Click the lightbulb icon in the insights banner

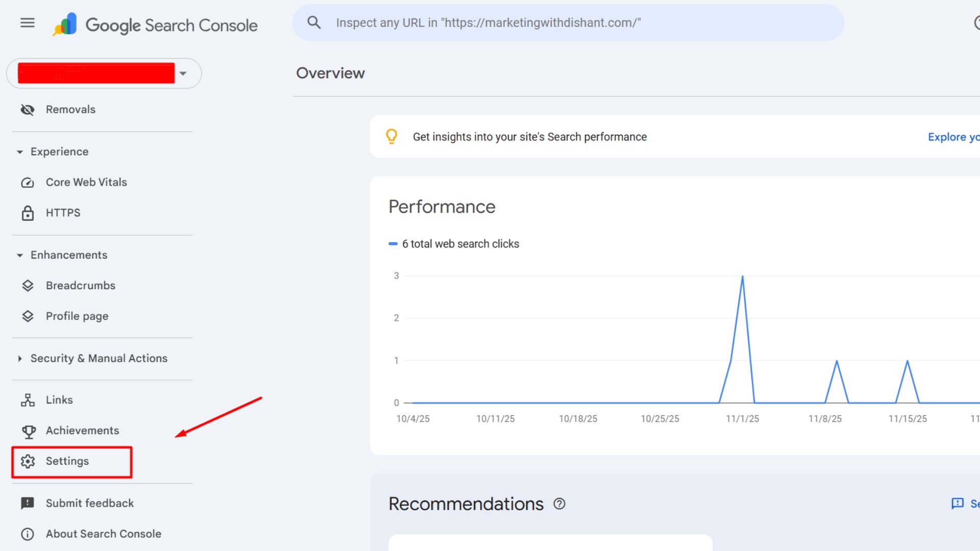click(x=391, y=136)
